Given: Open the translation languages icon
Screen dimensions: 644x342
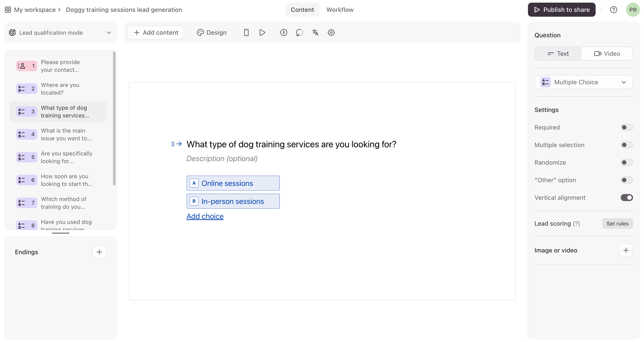Looking at the screenshot, I should [x=315, y=32].
